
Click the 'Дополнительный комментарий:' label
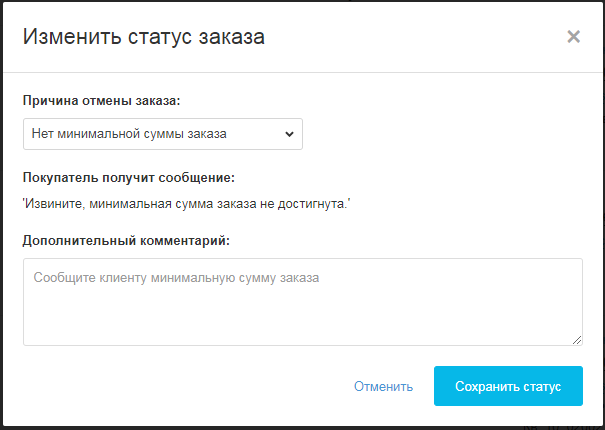pyautogui.click(x=126, y=240)
